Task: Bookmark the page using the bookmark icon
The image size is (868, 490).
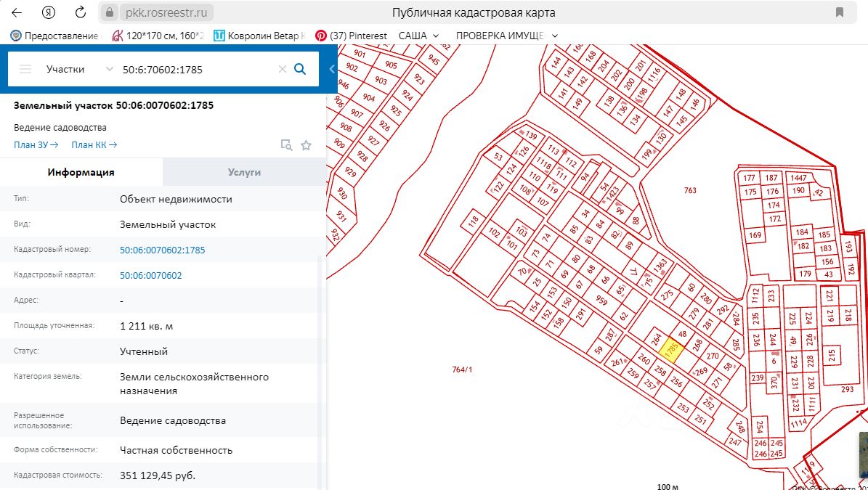Action: [x=840, y=12]
